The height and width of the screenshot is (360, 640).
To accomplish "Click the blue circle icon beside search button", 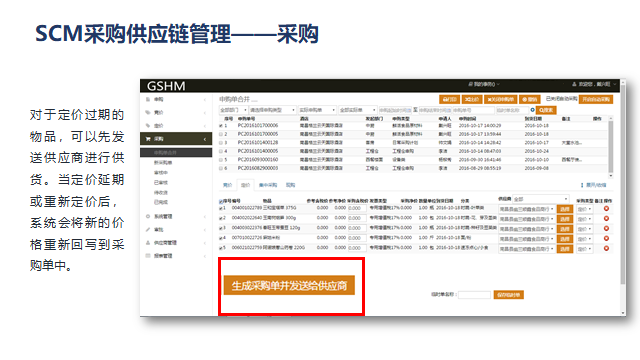I will pyautogui.click(x=532, y=110).
